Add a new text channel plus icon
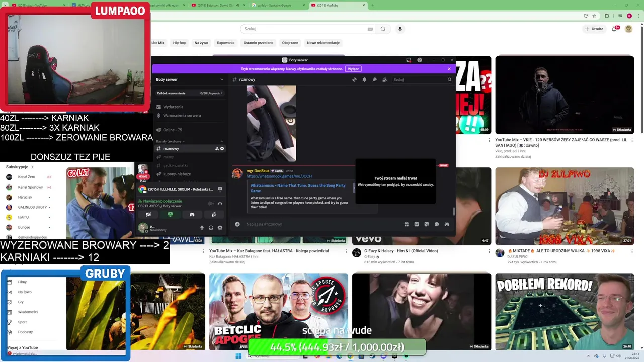Viewport: 644px width, 362px height. pos(222,141)
